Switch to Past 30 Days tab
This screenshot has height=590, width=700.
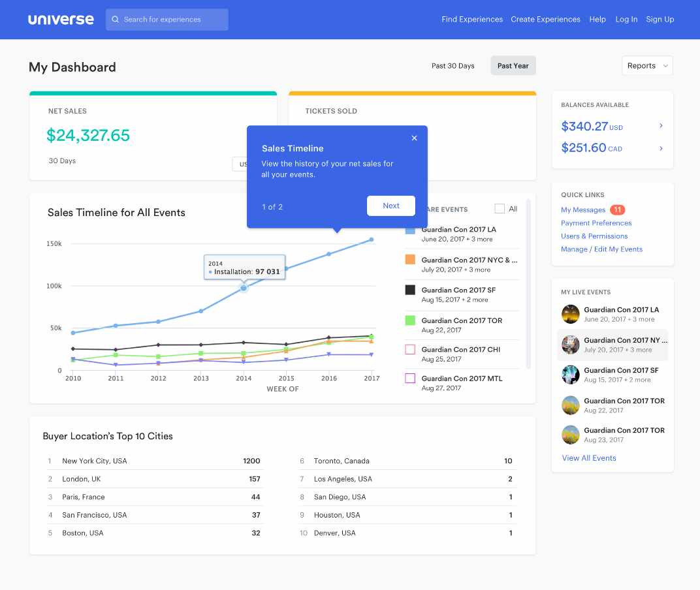(x=453, y=66)
